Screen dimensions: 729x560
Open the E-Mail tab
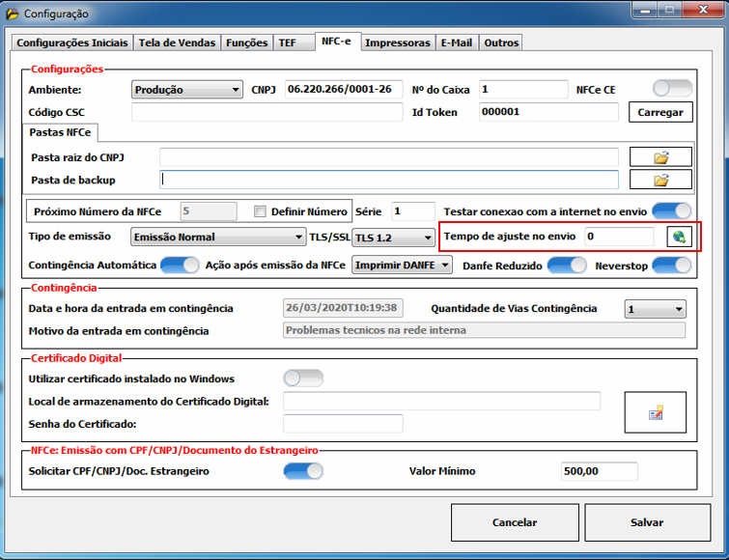tap(457, 42)
